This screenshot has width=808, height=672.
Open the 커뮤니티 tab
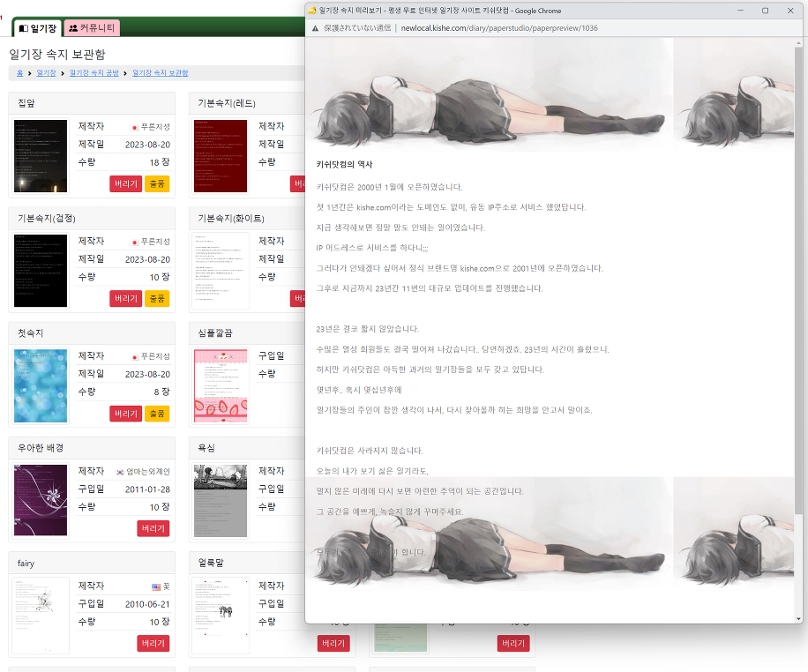92,28
